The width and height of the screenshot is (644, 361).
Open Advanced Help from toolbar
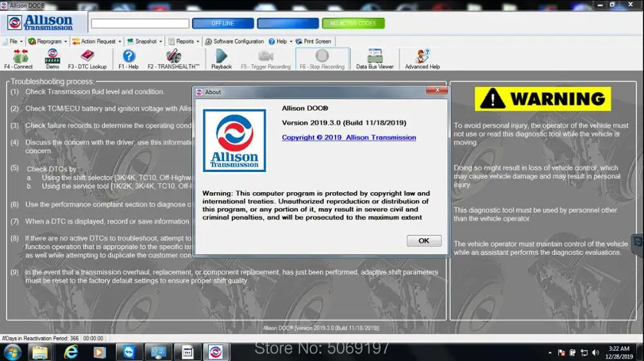[422, 59]
